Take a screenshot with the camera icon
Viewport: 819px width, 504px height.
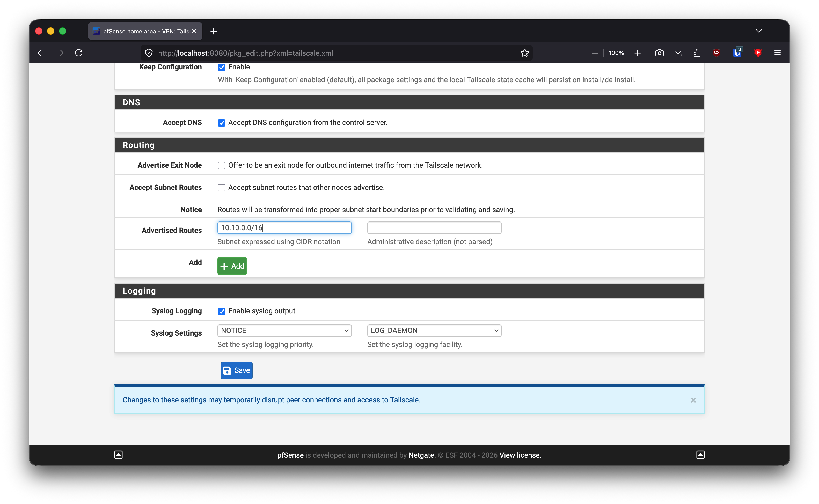click(x=659, y=53)
